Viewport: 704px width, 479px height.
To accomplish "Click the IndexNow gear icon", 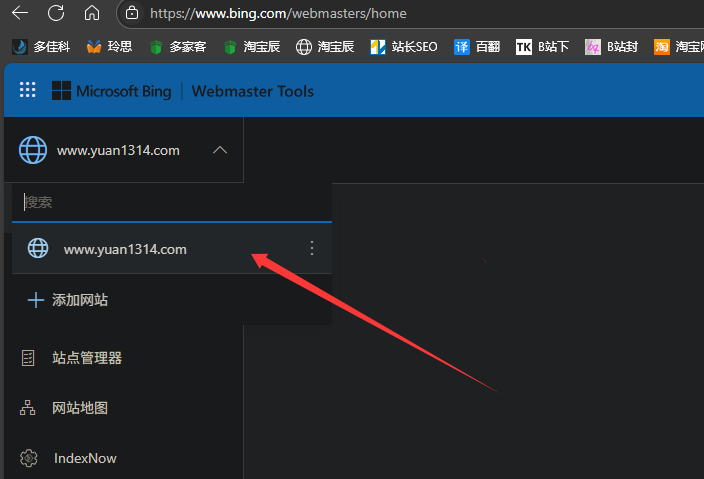I will click(x=28, y=458).
